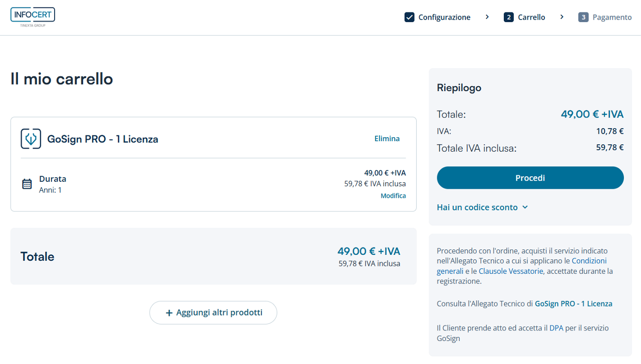
Task: Click the InfoCert logo
Action: click(x=33, y=17)
